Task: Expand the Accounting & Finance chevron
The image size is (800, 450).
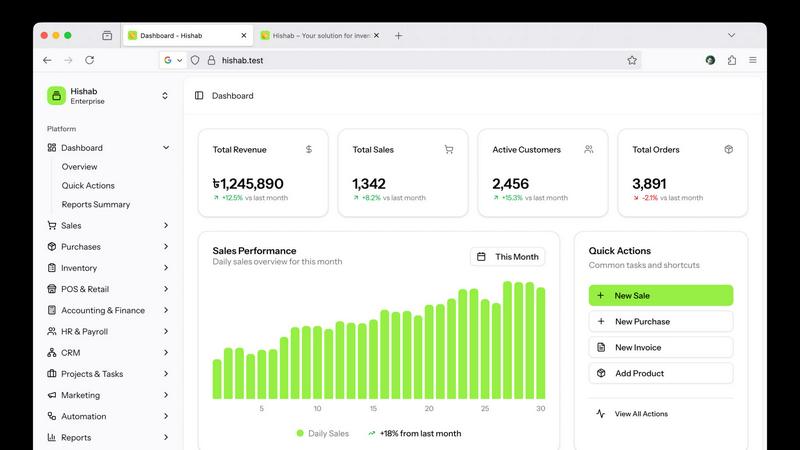Action: pos(166,310)
